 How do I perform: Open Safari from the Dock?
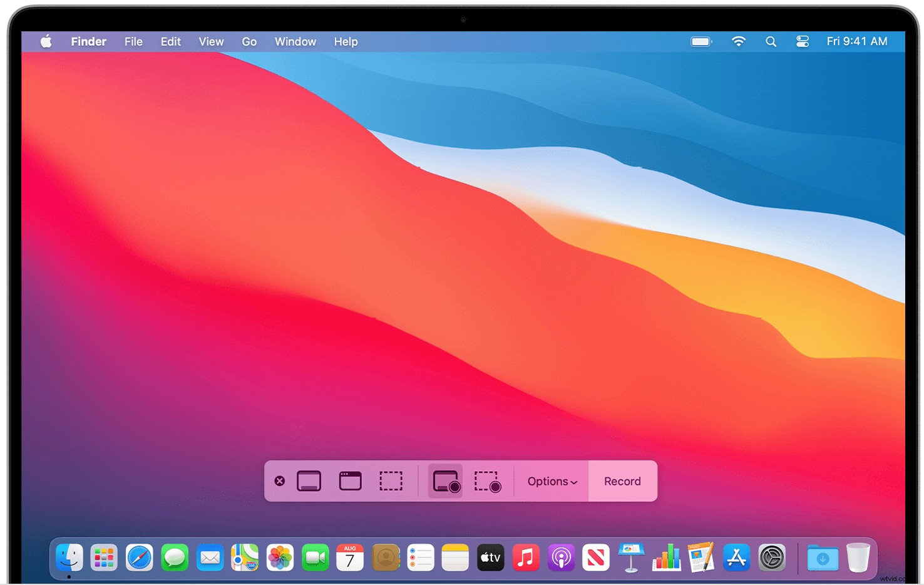point(140,557)
